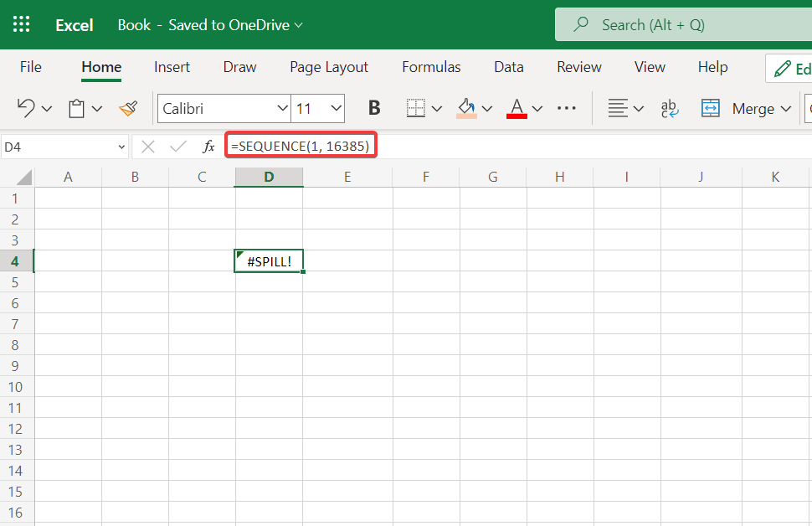Apply the red font color
The width and height of the screenshot is (812, 526).
[516, 108]
